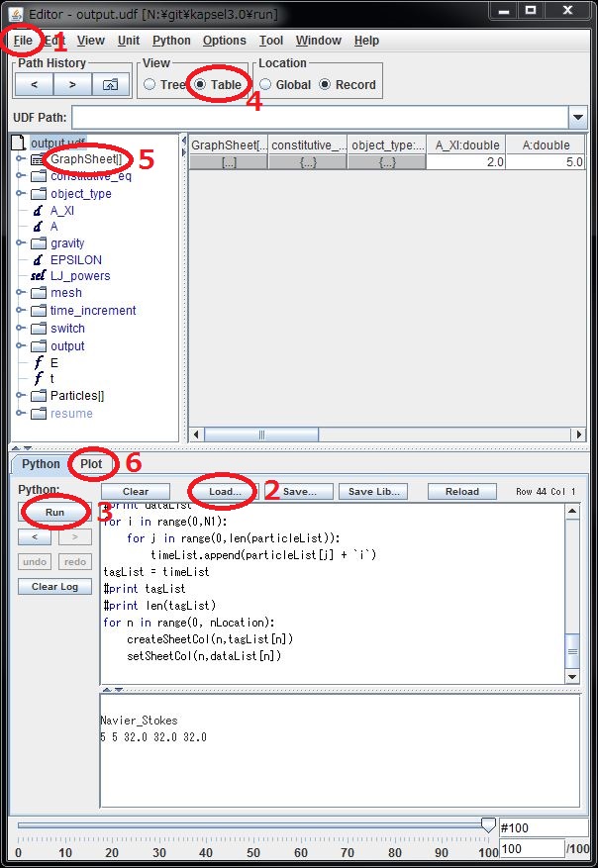
Task: Click the A_XI double variable icon
Action: (38, 211)
